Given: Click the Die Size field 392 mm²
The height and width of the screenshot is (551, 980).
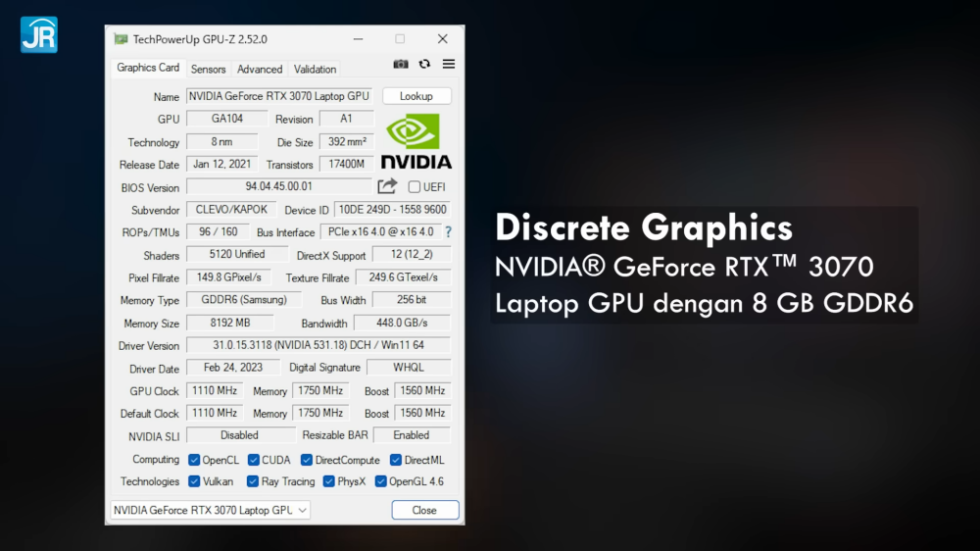Looking at the screenshot, I should coord(347,142).
